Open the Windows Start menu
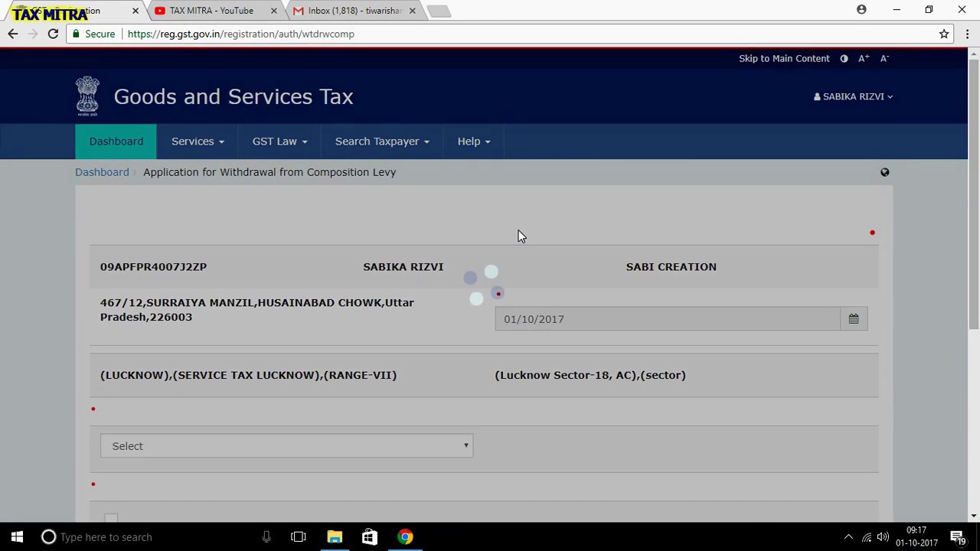The width and height of the screenshot is (980, 551). click(x=17, y=537)
